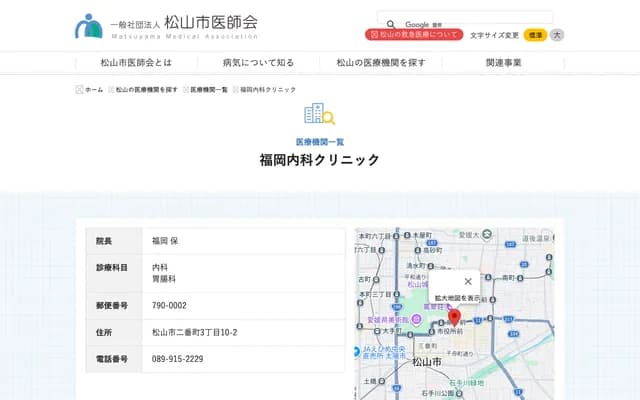The image size is (640, 400).
Task: Click the 石手川緑地 park label
Action: pos(467,383)
